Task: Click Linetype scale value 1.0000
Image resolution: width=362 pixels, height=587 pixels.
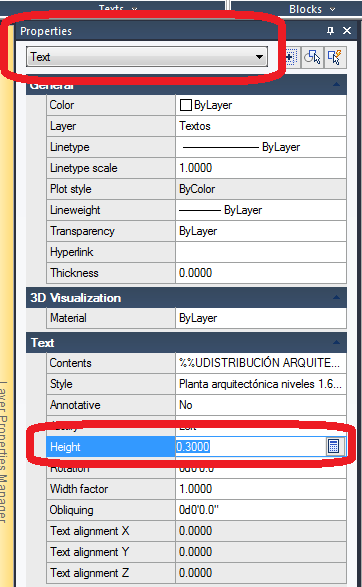Action: point(261,168)
